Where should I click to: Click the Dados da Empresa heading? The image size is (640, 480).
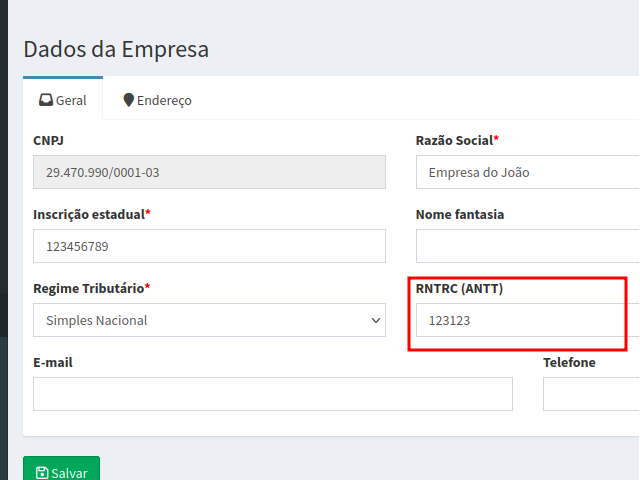(116, 49)
